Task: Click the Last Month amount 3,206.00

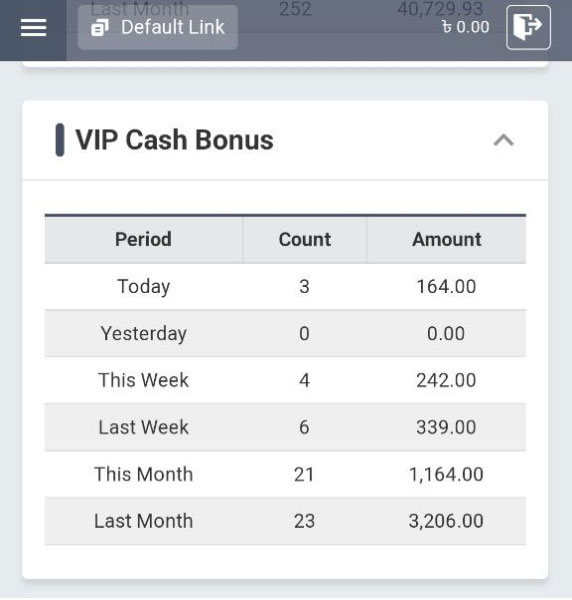Action: 446,521
